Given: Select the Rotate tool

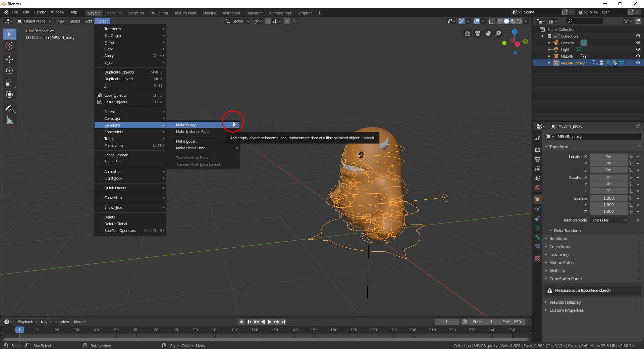Looking at the screenshot, I should point(9,71).
